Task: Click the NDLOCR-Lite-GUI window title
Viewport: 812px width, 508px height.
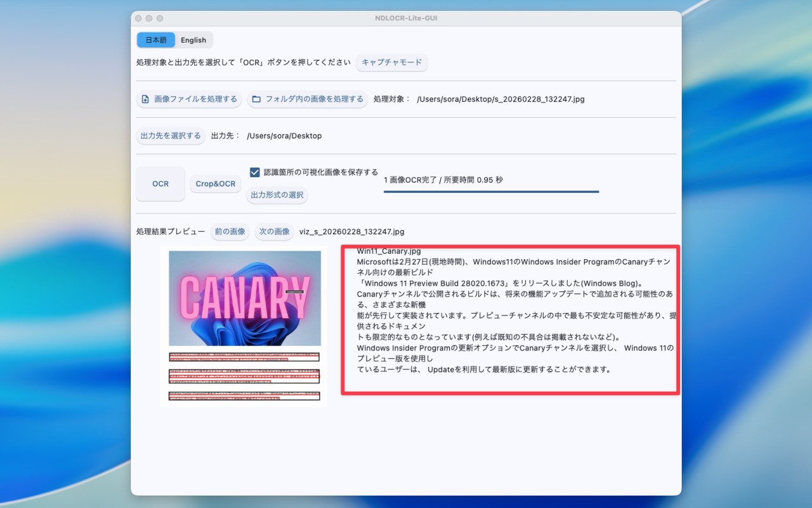Action: [406, 18]
